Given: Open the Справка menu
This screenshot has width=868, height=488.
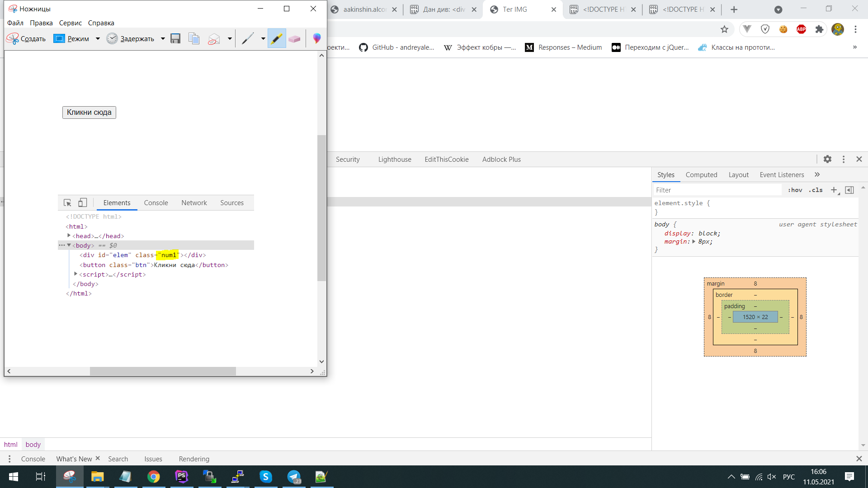Looking at the screenshot, I should tap(101, 23).
